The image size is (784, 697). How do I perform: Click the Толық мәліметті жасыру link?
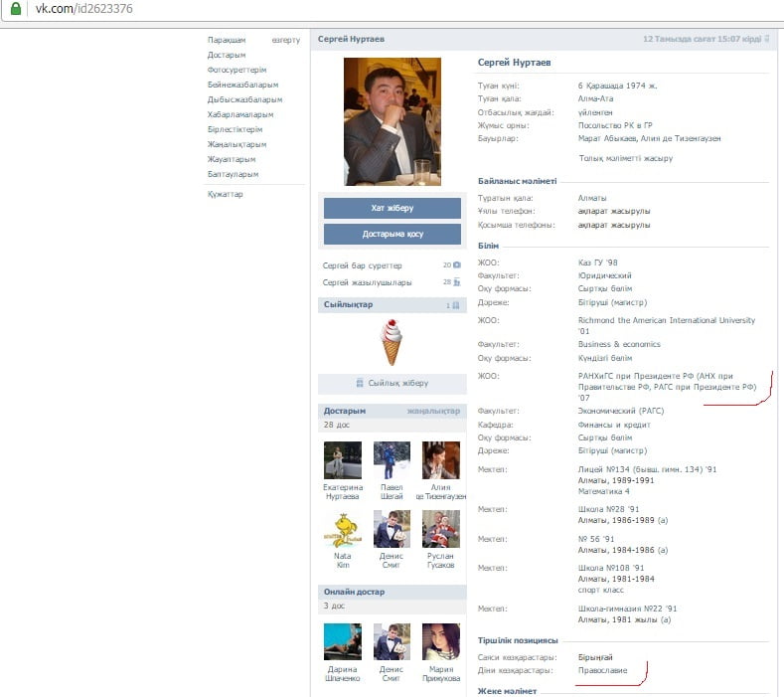(625, 158)
